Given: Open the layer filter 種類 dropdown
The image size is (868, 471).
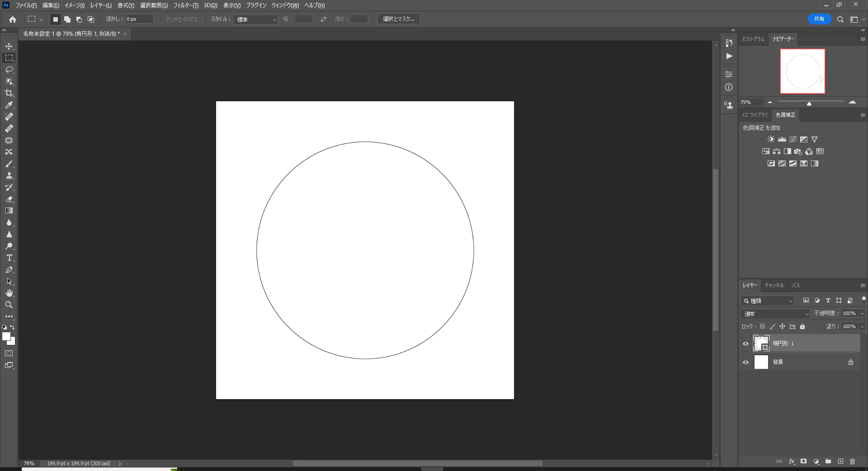Looking at the screenshot, I should (767, 301).
